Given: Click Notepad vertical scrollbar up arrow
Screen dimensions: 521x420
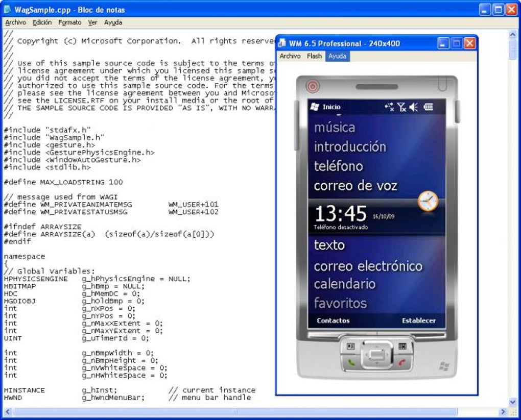Looking at the screenshot, I should (513, 35).
